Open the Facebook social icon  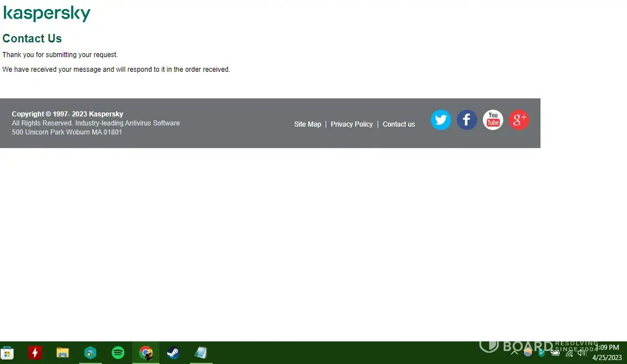click(x=466, y=119)
